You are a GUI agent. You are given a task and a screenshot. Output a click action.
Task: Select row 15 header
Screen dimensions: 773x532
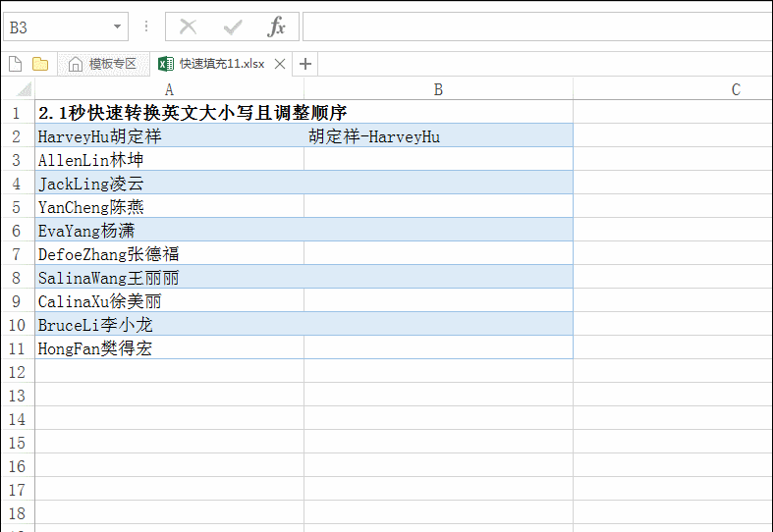(17, 444)
